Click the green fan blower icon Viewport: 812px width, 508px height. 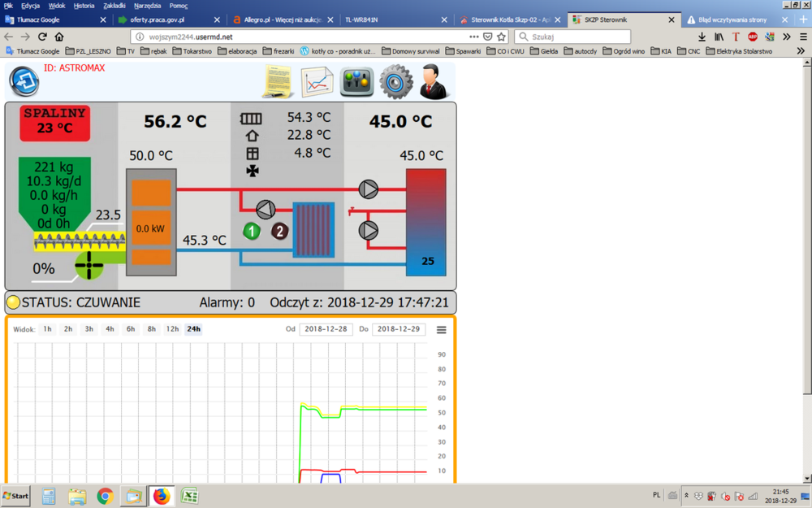(x=89, y=265)
